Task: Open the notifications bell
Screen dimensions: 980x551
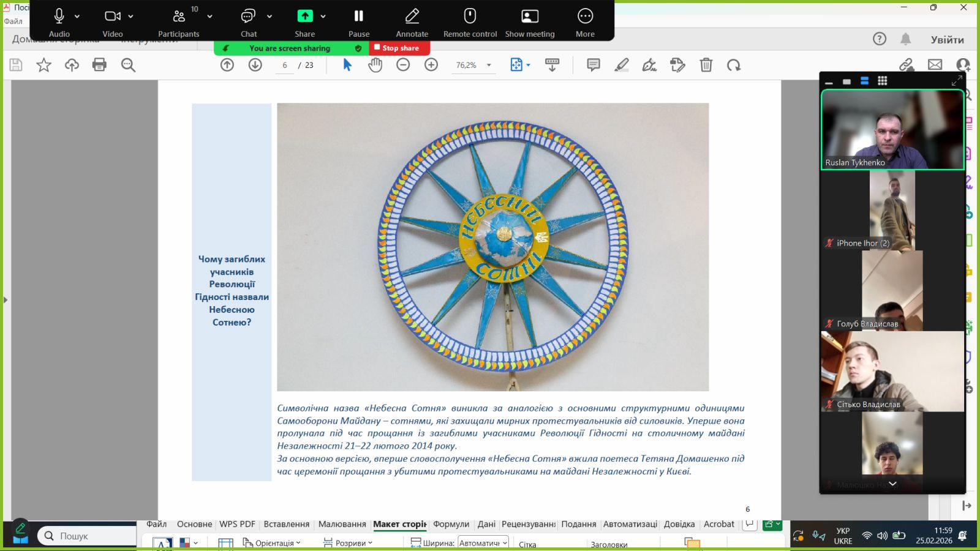Action: tap(905, 39)
